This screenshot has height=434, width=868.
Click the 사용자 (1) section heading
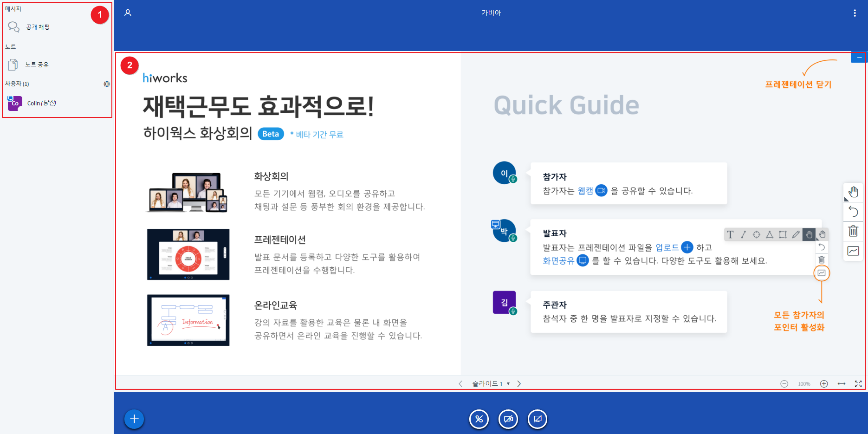(17, 84)
